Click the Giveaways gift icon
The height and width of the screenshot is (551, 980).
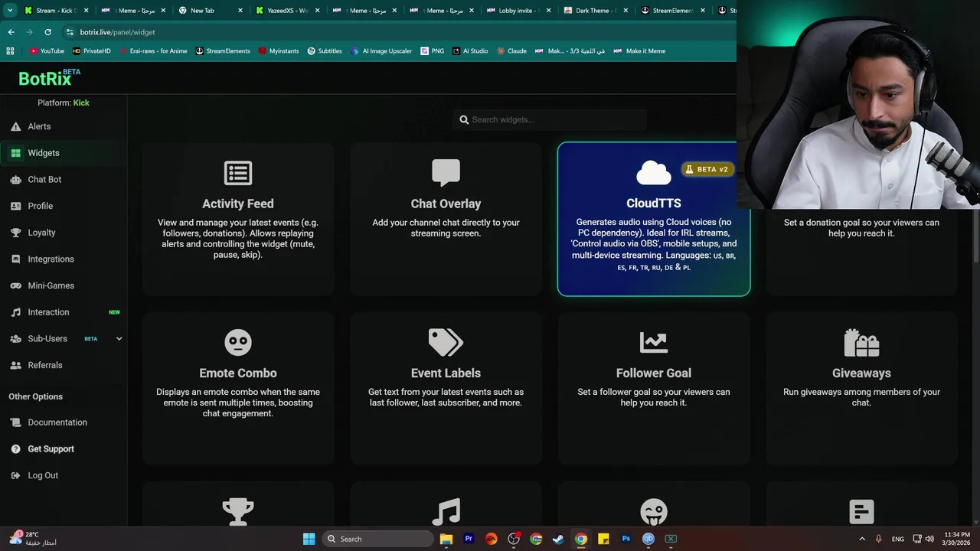coord(861,342)
